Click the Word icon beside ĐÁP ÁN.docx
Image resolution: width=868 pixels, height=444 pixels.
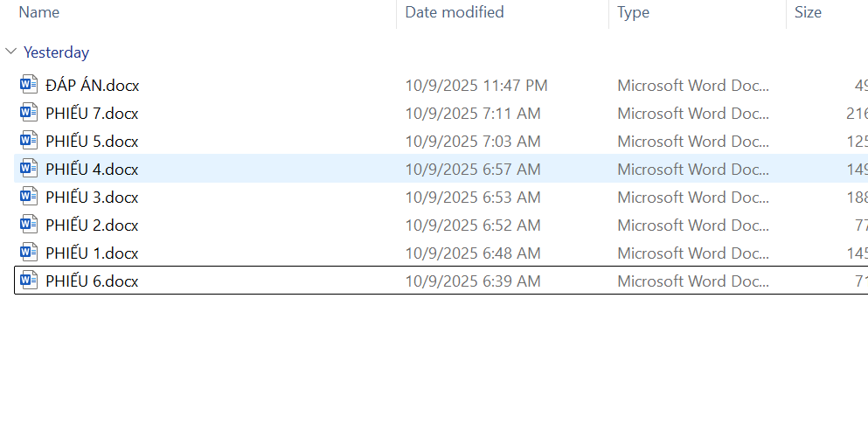tap(29, 85)
